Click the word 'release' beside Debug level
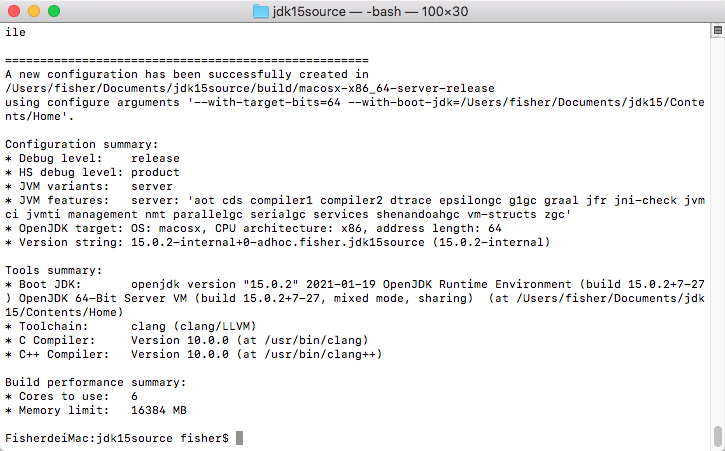The image size is (725, 451). (x=155, y=158)
